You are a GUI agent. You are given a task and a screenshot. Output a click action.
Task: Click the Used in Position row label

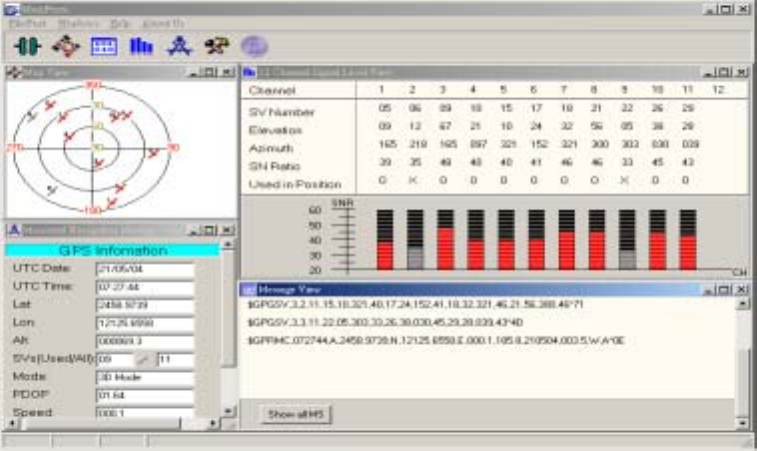[295, 184]
